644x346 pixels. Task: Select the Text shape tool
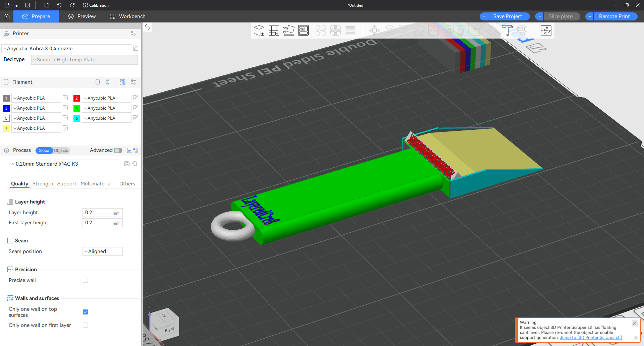[x=507, y=31]
